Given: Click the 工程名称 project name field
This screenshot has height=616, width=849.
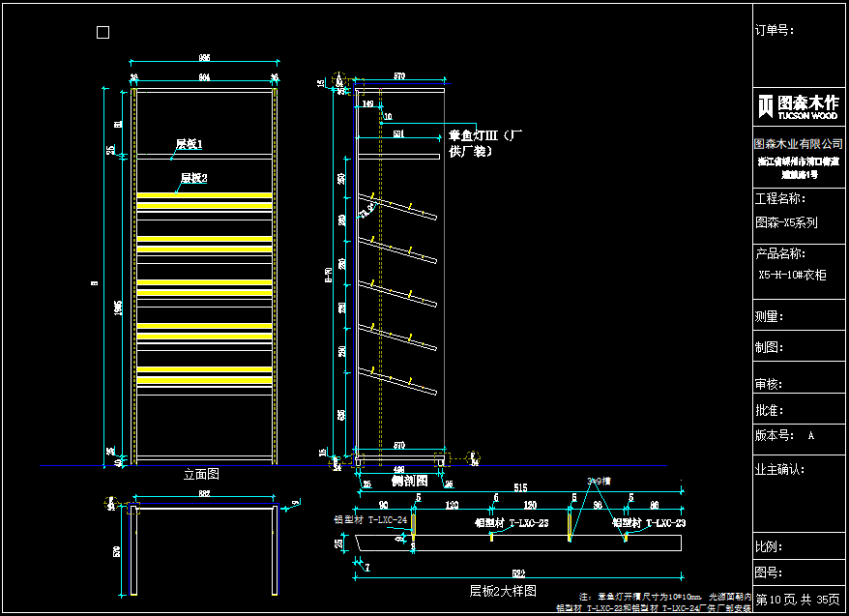Looking at the screenshot, I should pos(779,198).
